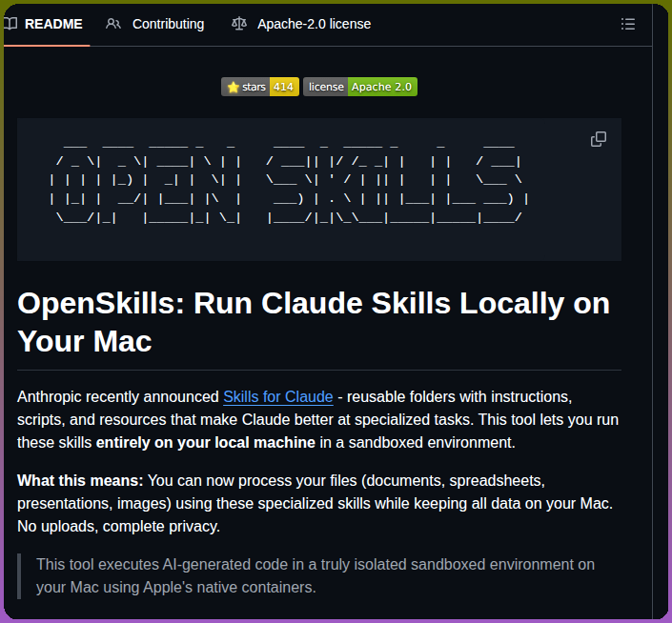Click 'entirely on your local machine' text

pos(206,442)
